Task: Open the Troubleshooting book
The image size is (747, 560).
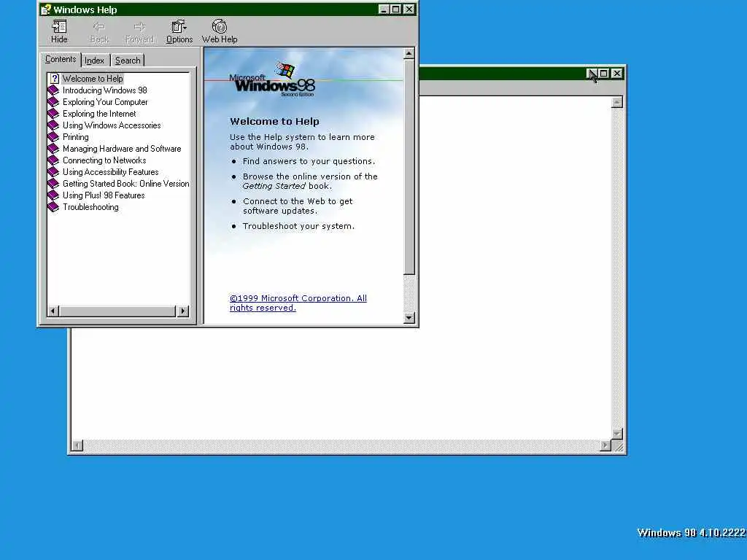Action: 90,206
